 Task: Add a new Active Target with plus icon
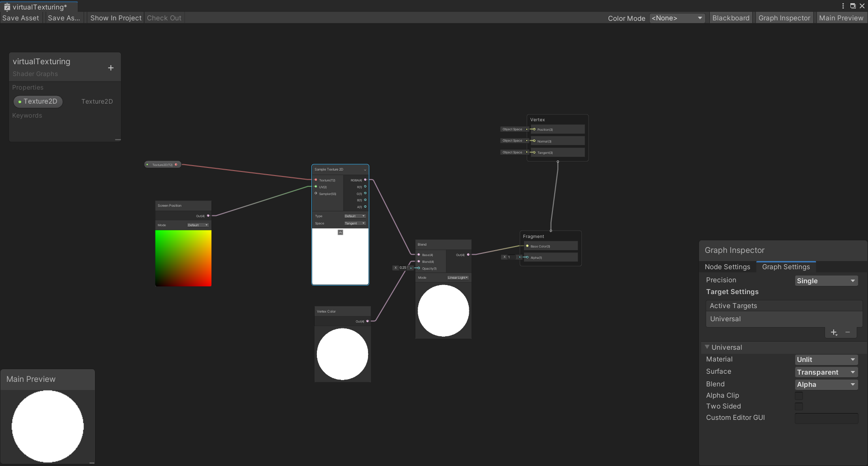click(834, 333)
